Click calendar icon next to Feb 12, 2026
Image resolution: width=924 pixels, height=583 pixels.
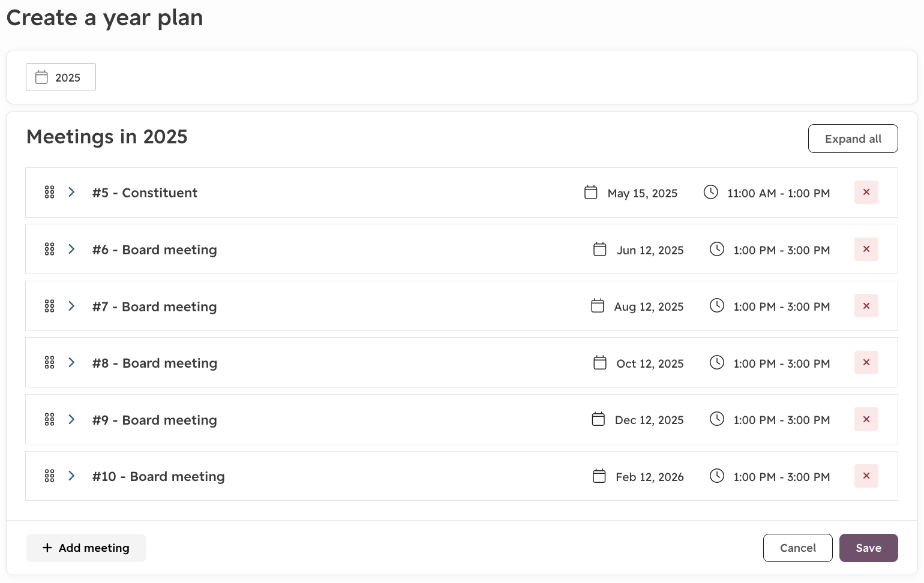[599, 476]
